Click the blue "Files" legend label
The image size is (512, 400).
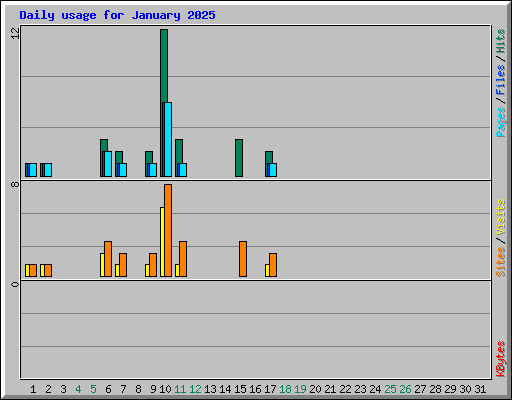click(x=501, y=80)
